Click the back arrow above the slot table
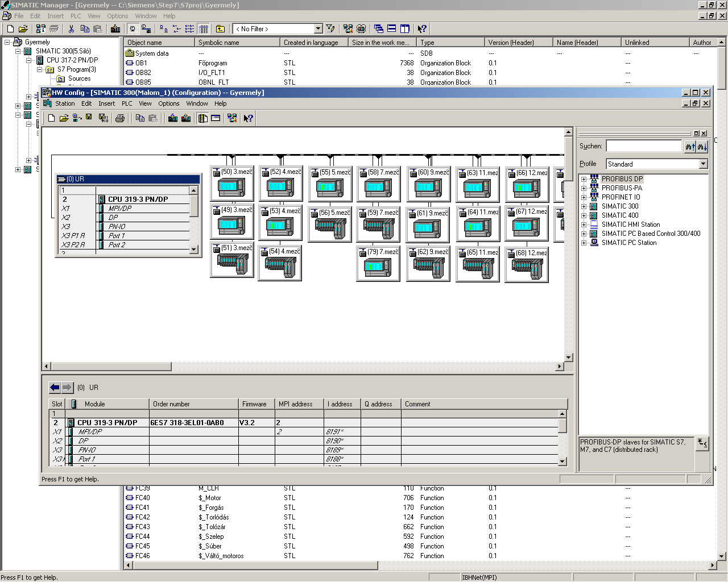728x582 pixels. [x=55, y=388]
